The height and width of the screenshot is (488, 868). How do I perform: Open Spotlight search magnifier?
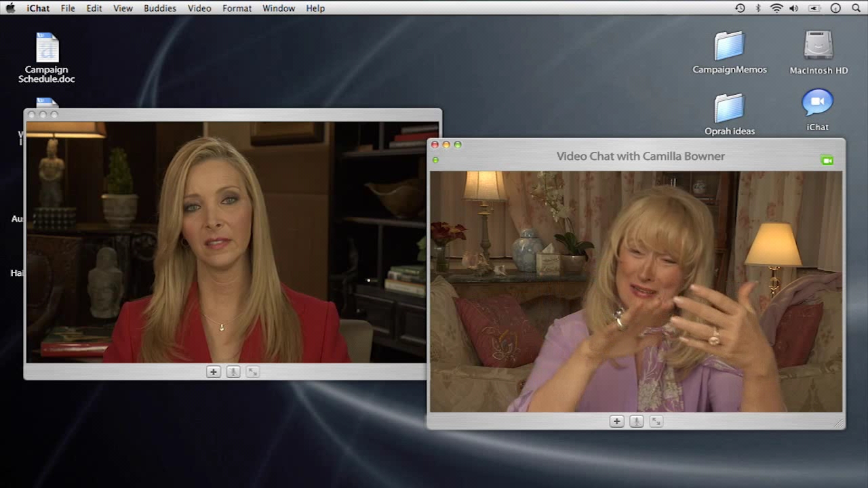click(856, 8)
